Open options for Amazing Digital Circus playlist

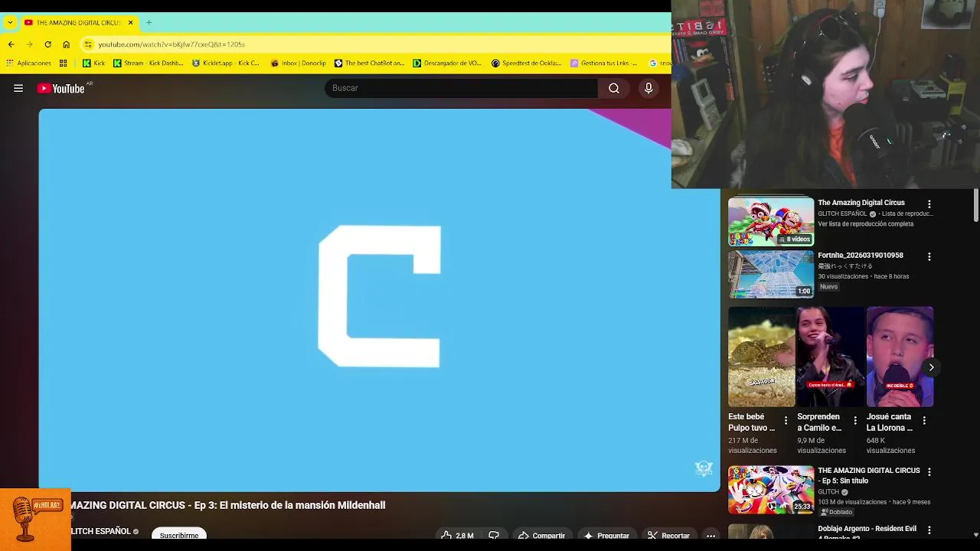[x=929, y=204]
